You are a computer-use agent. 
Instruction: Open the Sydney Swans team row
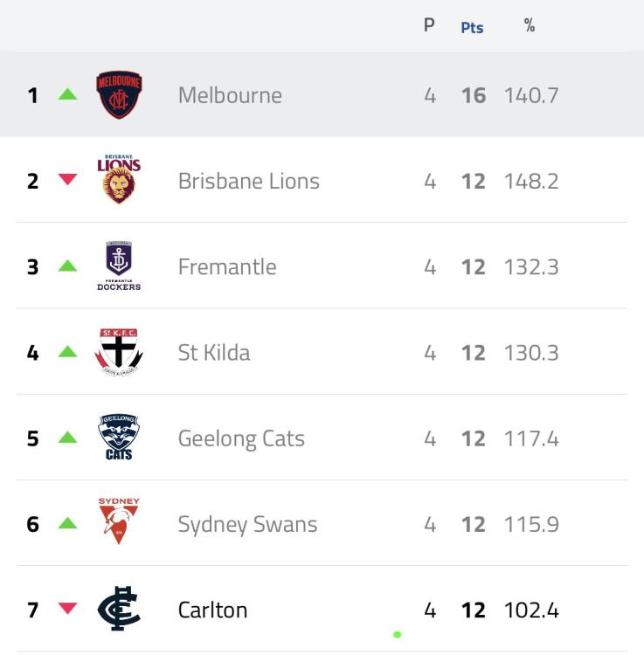click(322, 523)
